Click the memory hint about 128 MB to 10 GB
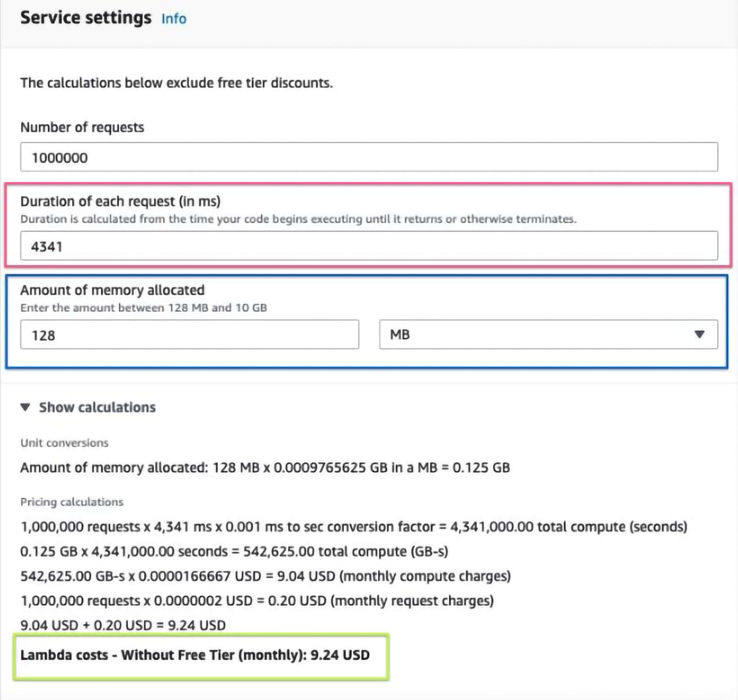738x700 pixels. point(144,308)
